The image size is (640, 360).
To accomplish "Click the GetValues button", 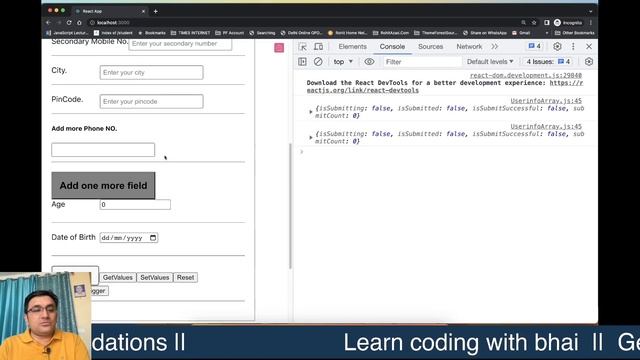I will [118, 278].
